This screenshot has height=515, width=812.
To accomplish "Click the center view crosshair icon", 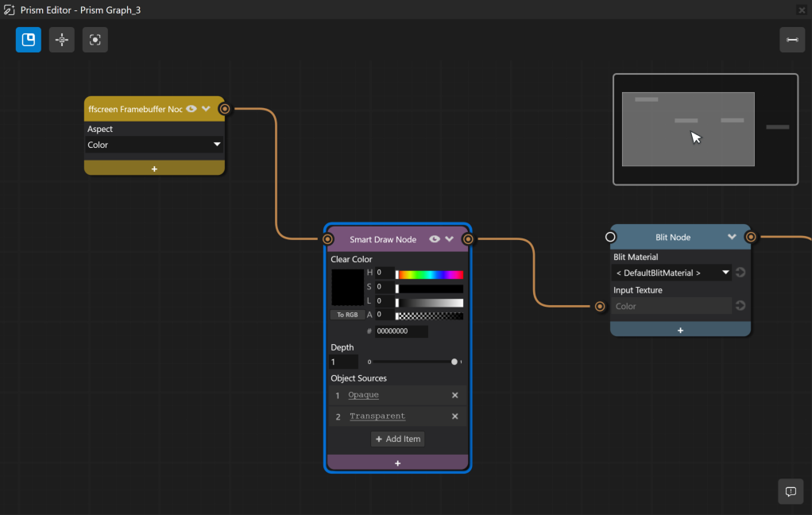I will (x=62, y=40).
